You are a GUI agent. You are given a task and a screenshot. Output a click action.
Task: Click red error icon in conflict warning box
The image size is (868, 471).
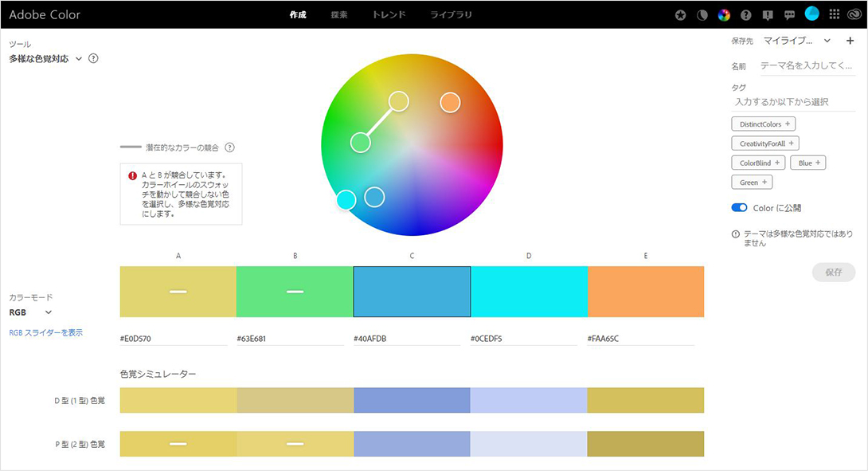click(132, 175)
